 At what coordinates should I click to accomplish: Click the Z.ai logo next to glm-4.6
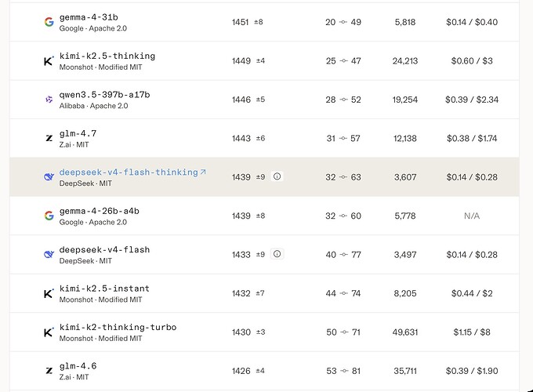pos(49,371)
